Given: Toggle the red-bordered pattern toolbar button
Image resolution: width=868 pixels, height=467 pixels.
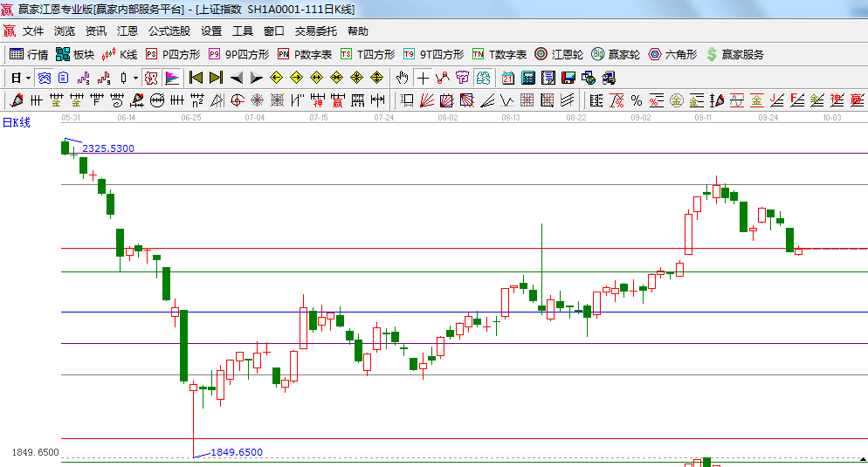Looking at the screenshot, I should (151, 78).
